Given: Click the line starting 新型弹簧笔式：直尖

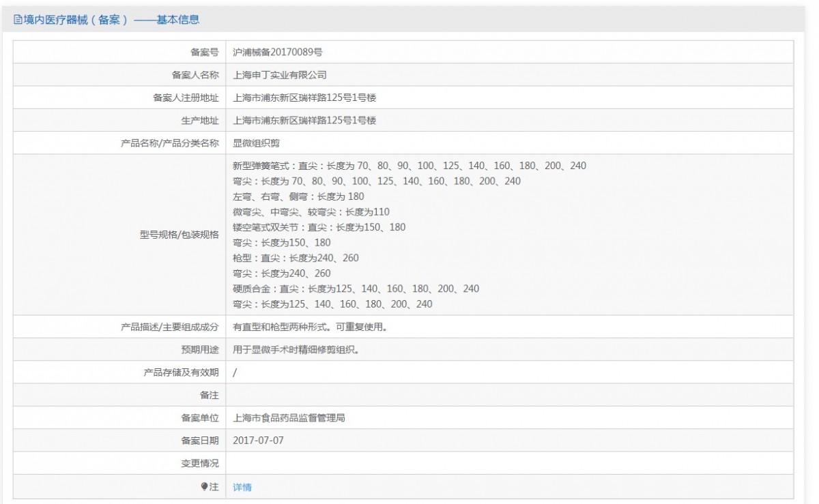Looking at the screenshot, I should [409, 166].
